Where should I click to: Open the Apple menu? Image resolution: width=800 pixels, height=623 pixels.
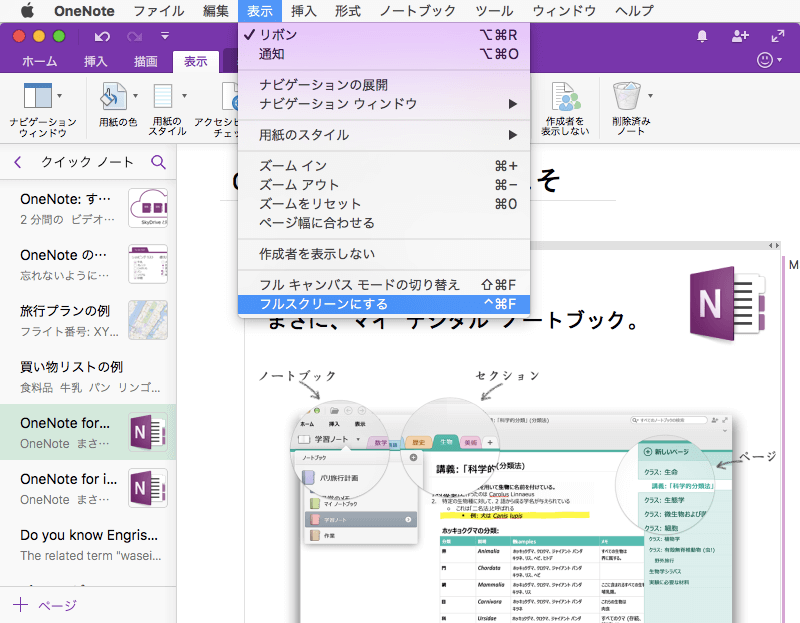pyautogui.click(x=28, y=11)
